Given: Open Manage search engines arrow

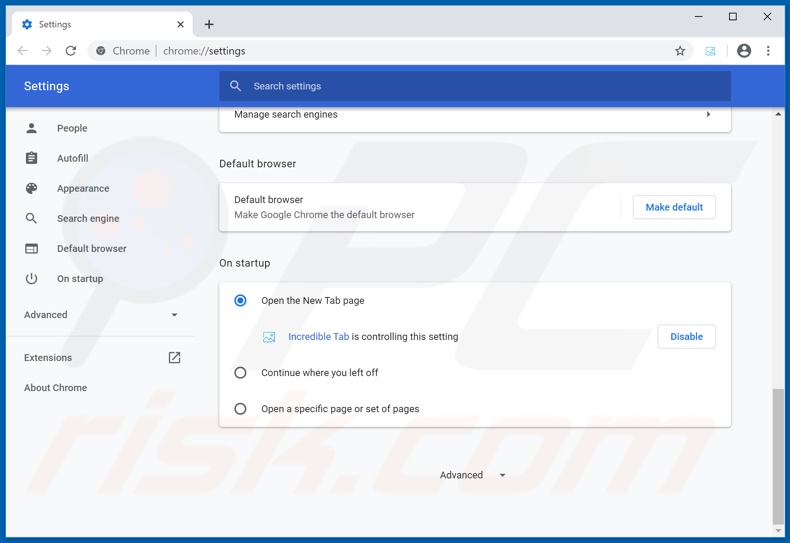Looking at the screenshot, I should point(708,114).
